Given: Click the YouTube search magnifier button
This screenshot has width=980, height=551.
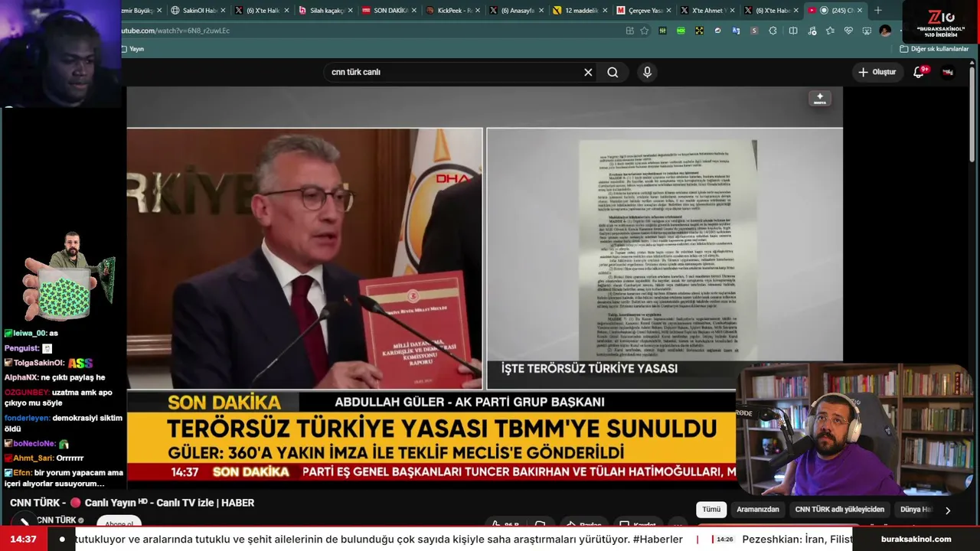Looking at the screenshot, I should [612, 72].
